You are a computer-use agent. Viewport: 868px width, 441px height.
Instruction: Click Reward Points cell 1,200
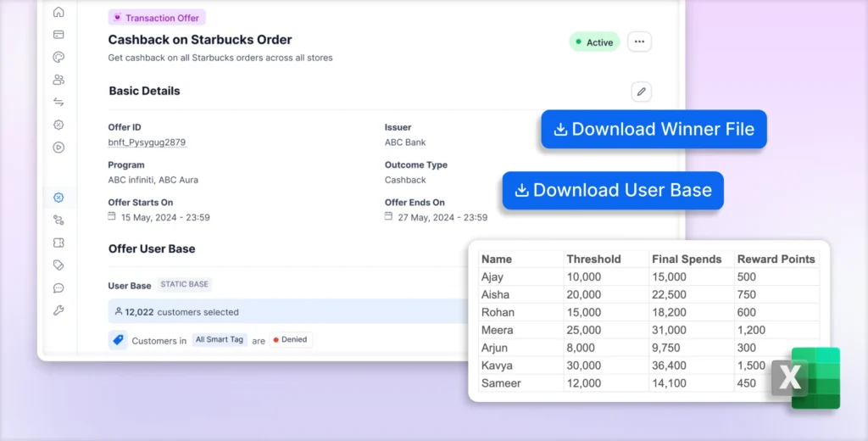tap(776, 330)
